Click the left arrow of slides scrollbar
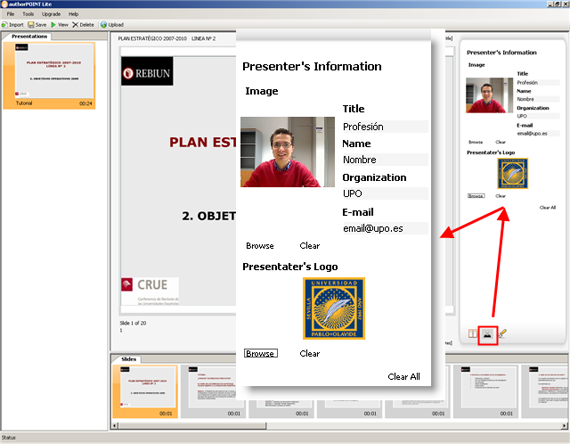Screen dimensions: 570x444 [115, 425]
